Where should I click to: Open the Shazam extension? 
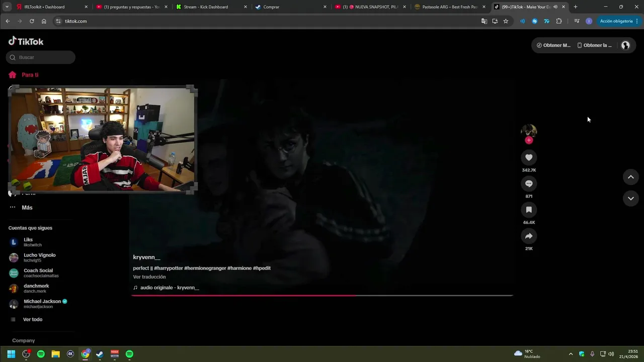[534, 21]
